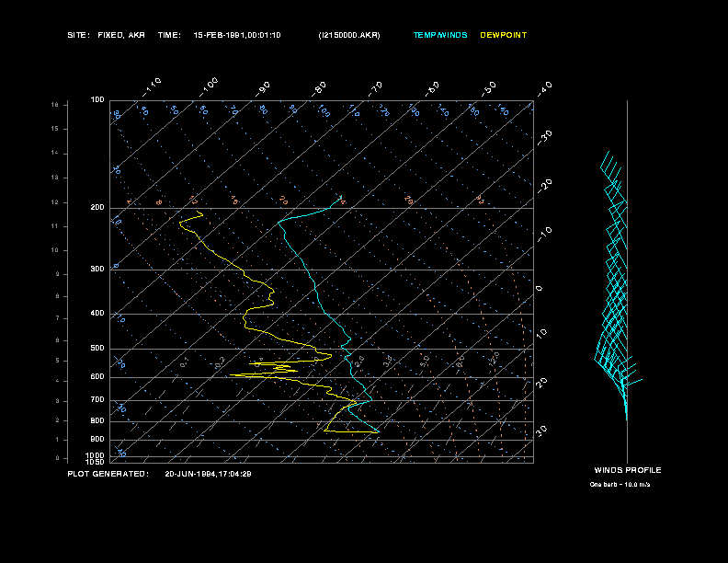Click the cyan 'TEMP/WINDS' legend label
Viewport: 728px width, 563px height.
coord(440,35)
